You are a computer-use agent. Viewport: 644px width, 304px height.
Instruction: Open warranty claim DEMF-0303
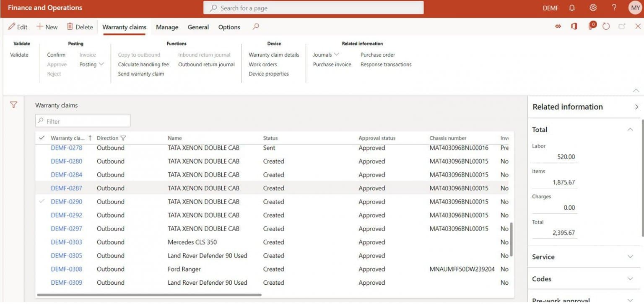[66, 242]
